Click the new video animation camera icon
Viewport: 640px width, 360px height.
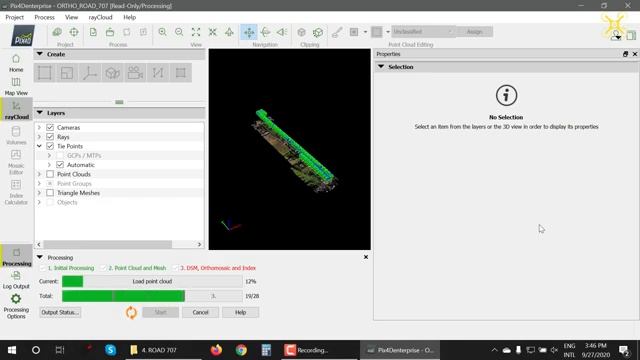point(135,73)
